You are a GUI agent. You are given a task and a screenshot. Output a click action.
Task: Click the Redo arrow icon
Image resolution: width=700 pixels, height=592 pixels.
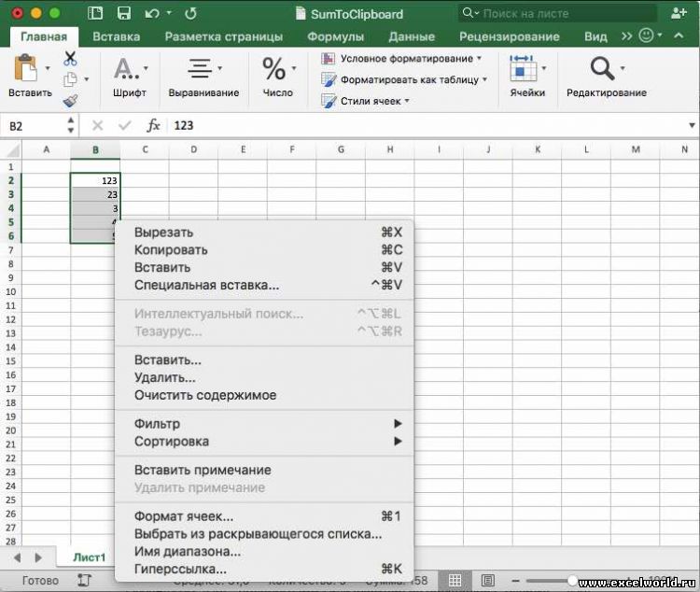pyautogui.click(x=190, y=13)
